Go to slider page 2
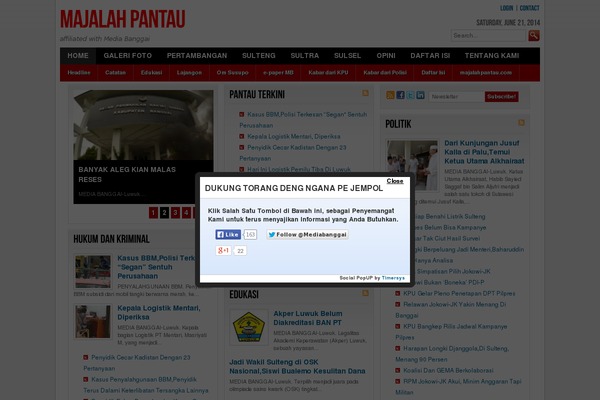This screenshot has height=400, width=600. 164,212
